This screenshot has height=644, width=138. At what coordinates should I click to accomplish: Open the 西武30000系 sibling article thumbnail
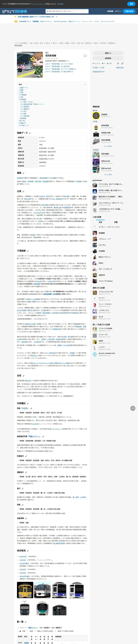tap(96, 169)
